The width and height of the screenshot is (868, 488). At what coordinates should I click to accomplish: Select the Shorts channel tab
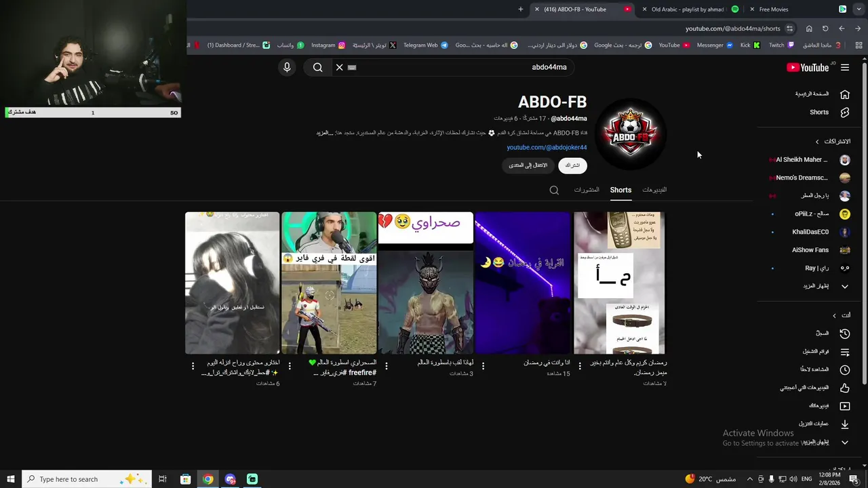pyautogui.click(x=620, y=190)
